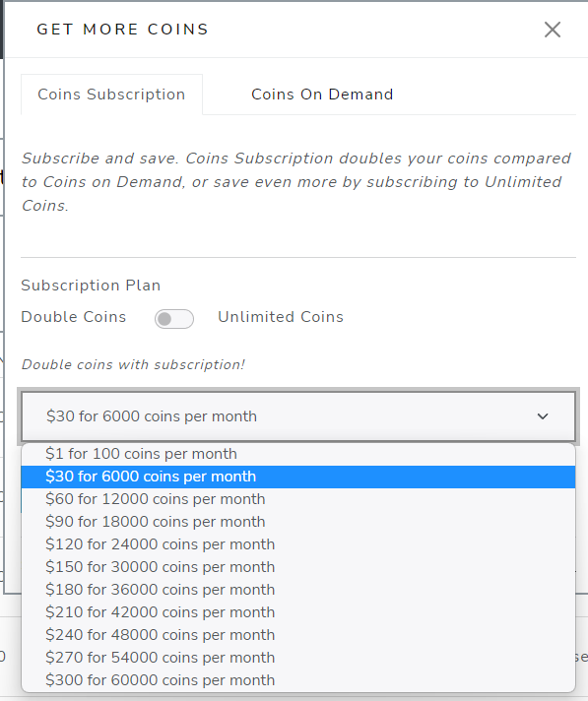Click the Subscription Plan heading
588x701 pixels.
tap(91, 286)
